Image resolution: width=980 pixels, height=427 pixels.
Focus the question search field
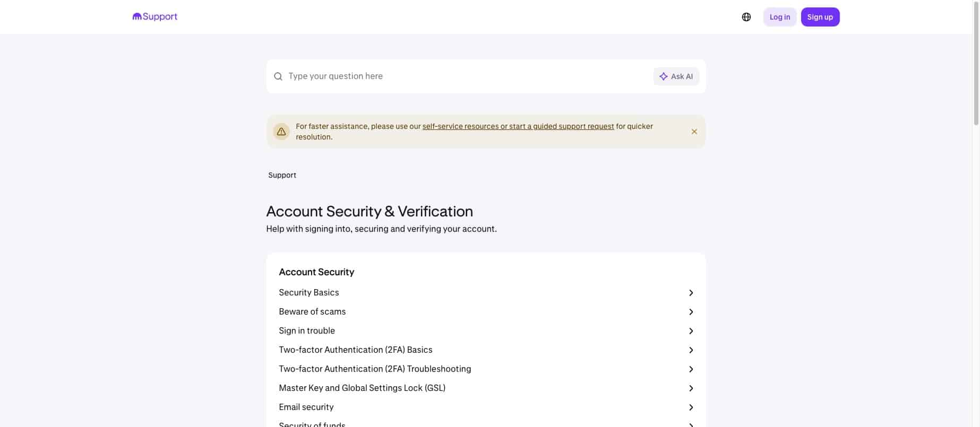467,76
